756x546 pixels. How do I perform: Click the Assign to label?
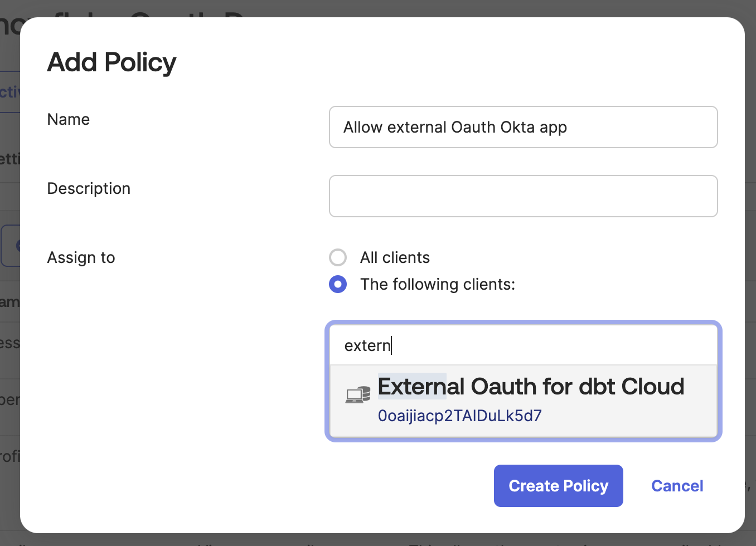point(81,257)
